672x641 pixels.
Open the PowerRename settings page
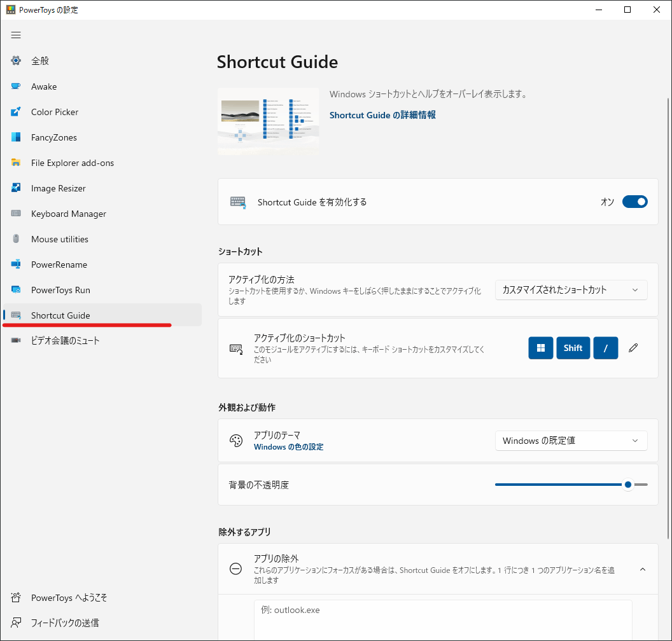[x=102, y=264]
